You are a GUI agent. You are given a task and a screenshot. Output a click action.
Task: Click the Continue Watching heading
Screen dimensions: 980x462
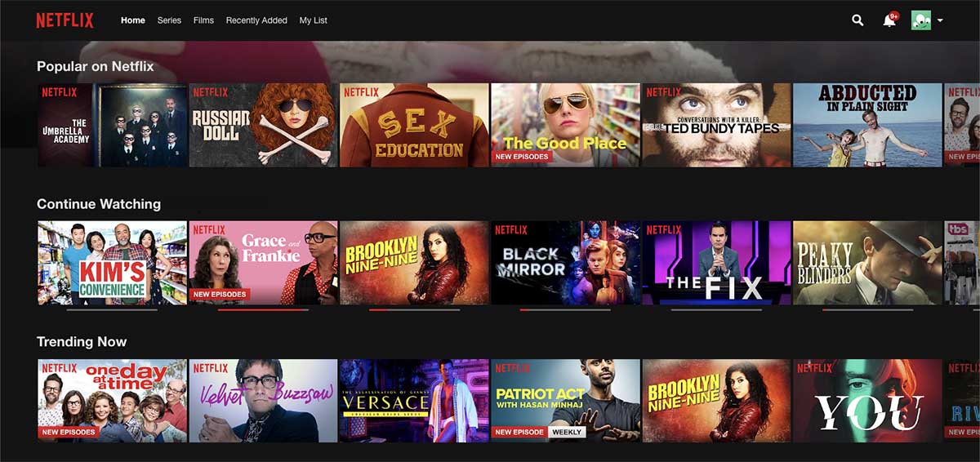pyautogui.click(x=99, y=204)
